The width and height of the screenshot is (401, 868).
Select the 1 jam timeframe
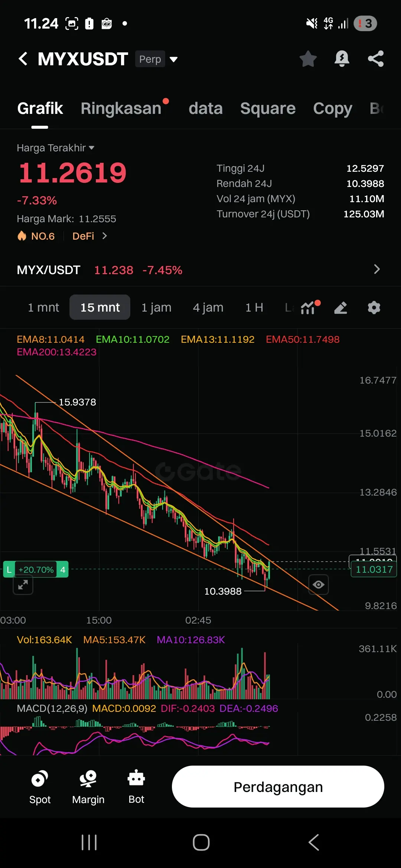tap(156, 307)
